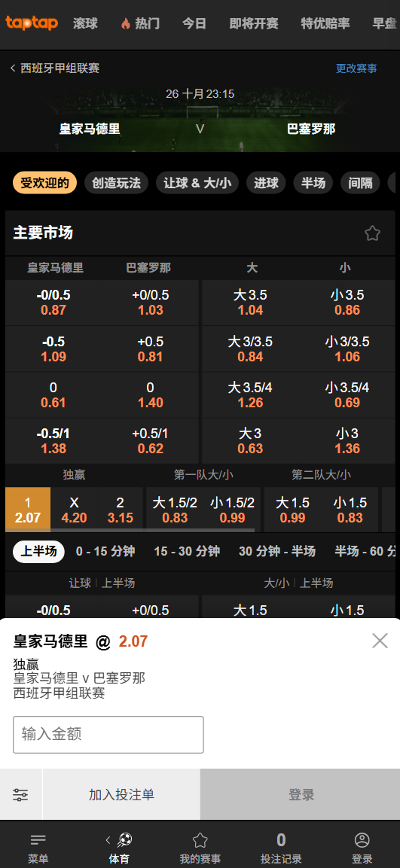Open the 特优赔率 tab
The width and height of the screenshot is (400, 868).
(325, 23)
